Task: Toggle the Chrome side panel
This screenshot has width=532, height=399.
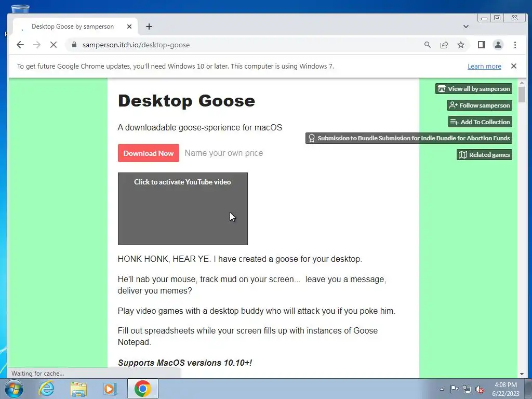Action: [482, 45]
